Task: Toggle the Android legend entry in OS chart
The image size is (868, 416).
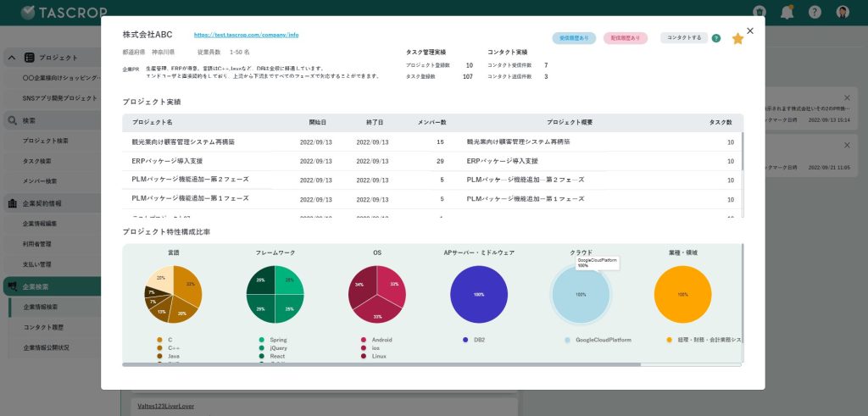Action: click(x=381, y=339)
